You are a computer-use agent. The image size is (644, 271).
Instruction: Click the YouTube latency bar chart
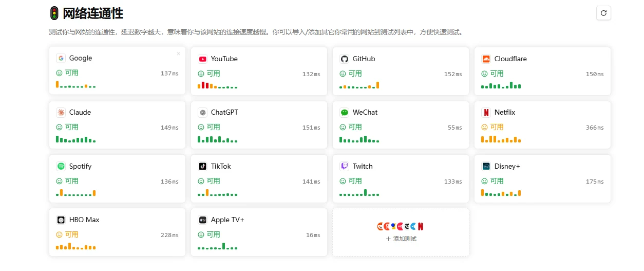click(218, 85)
